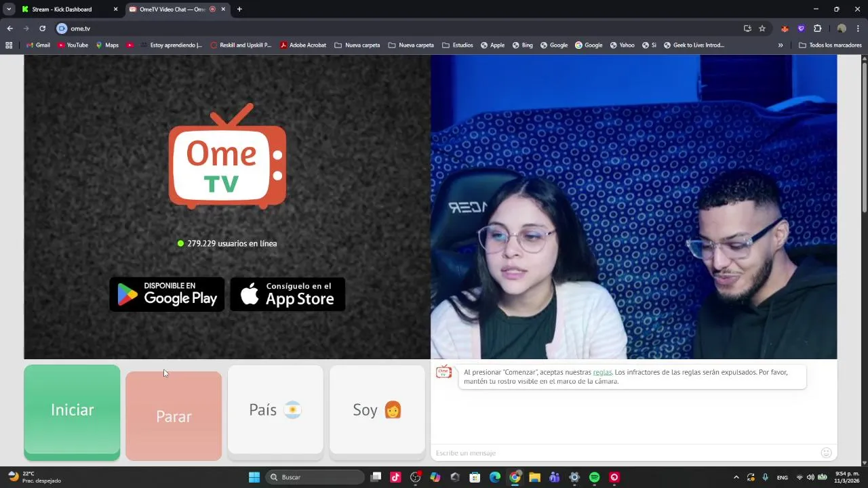Image resolution: width=868 pixels, height=488 pixels.
Task: Open volume control in system tray
Action: pos(810,477)
